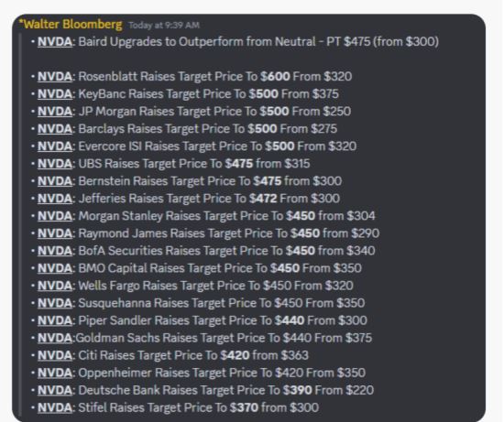Click the NVDA ticker on the Evercore ISI line
The width and height of the screenshot is (504, 422).
point(55,146)
